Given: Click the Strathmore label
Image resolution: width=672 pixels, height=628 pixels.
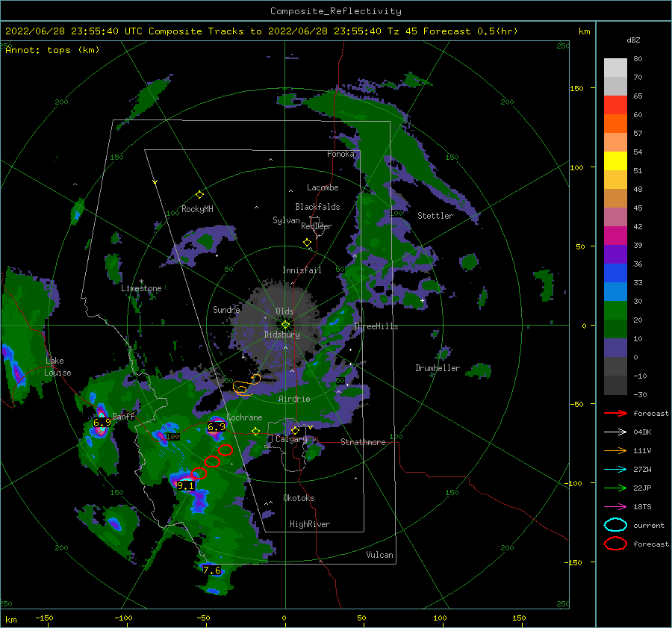Looking at the screenshot, I should pyautogui.click(x=363, y=442).
